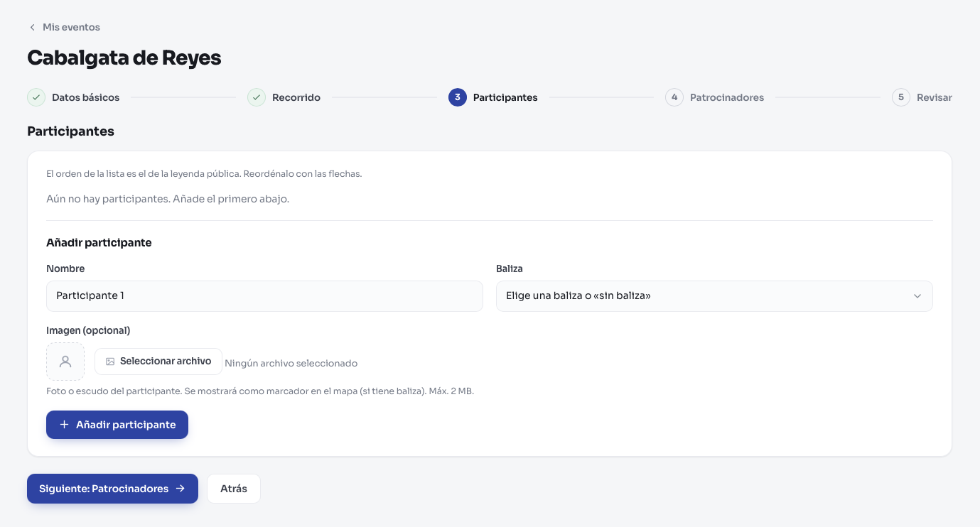
Task: Click the Atrás button
Action: coord(234,489)
